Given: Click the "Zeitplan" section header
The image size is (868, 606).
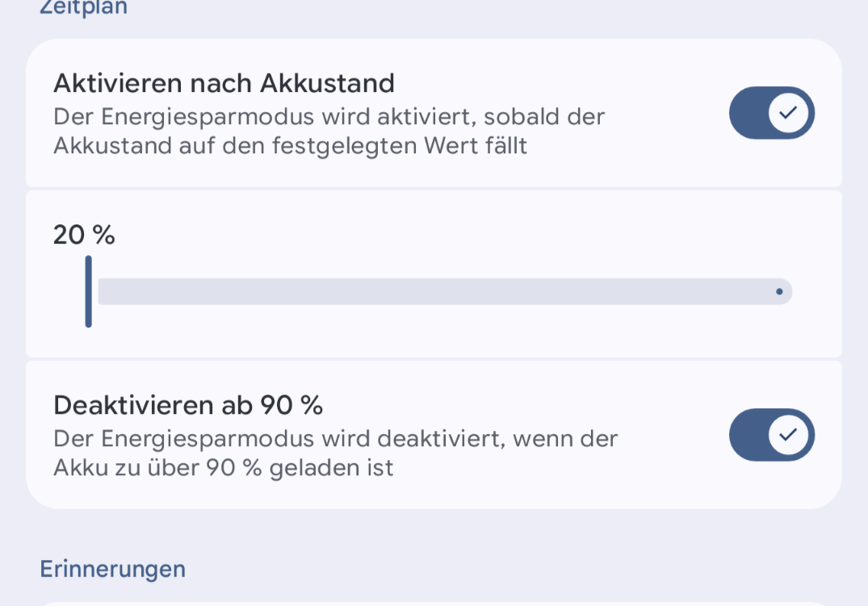Looking at the screenshot, I should point(84,7).
